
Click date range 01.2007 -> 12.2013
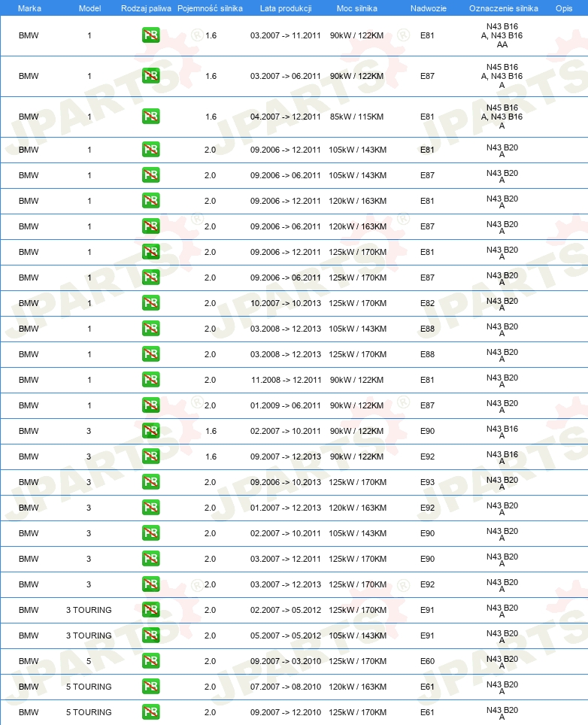pyautogui.click(x=286, y=508)
